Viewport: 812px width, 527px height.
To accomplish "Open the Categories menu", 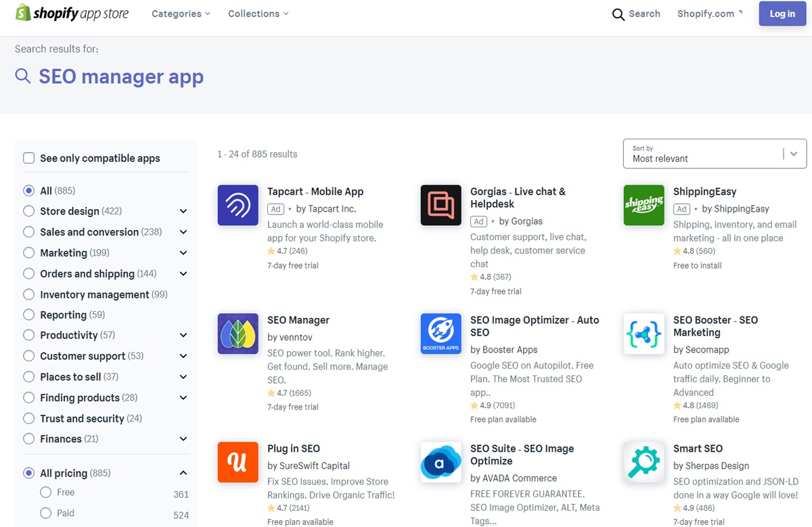I will [x=181, y=14].
